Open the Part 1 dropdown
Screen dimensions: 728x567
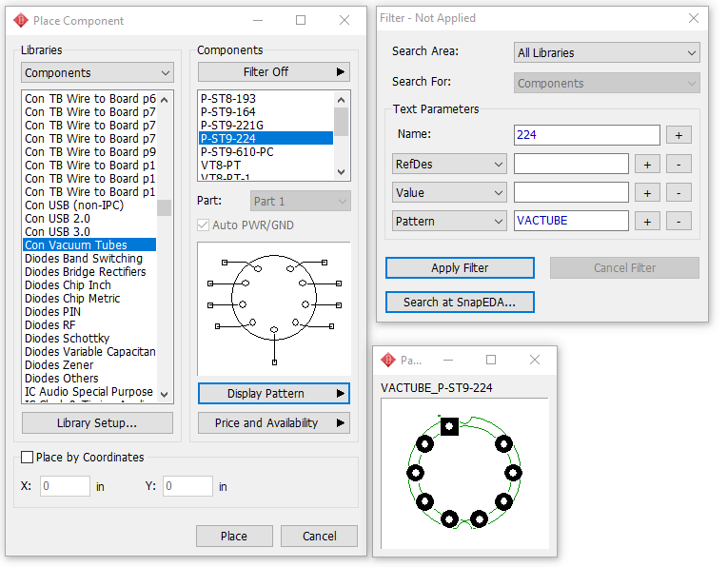coord(301,202)
